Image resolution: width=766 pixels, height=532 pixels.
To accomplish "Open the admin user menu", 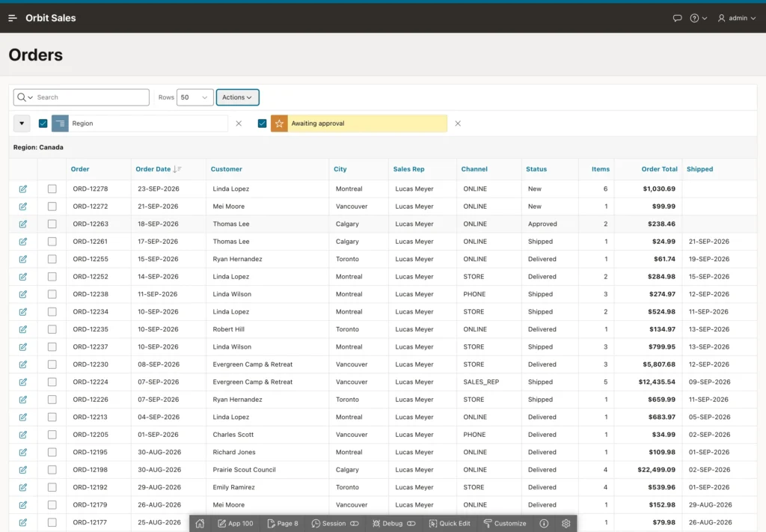I will click(x=737, y=18).
